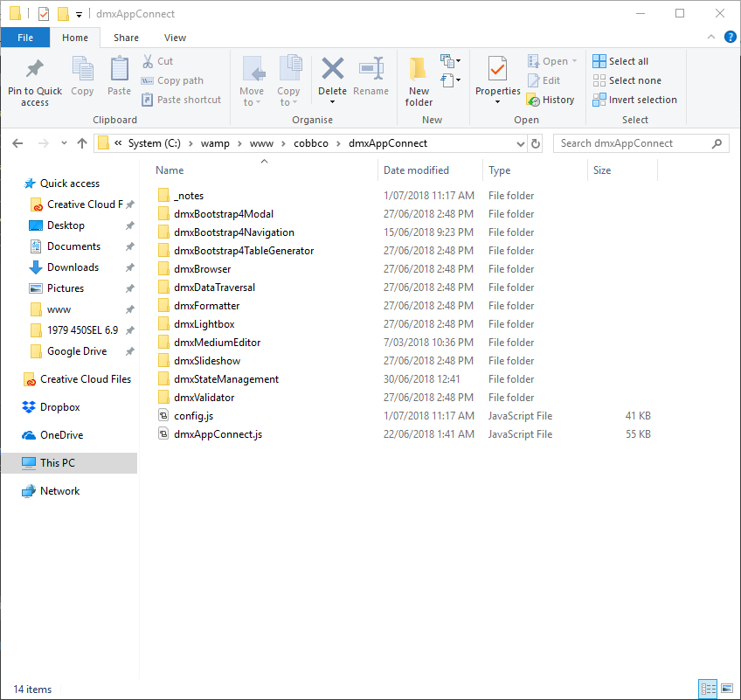Open Downloads in Quick access
The width and height of the screenshot is (741, 700).
point(73,267)
